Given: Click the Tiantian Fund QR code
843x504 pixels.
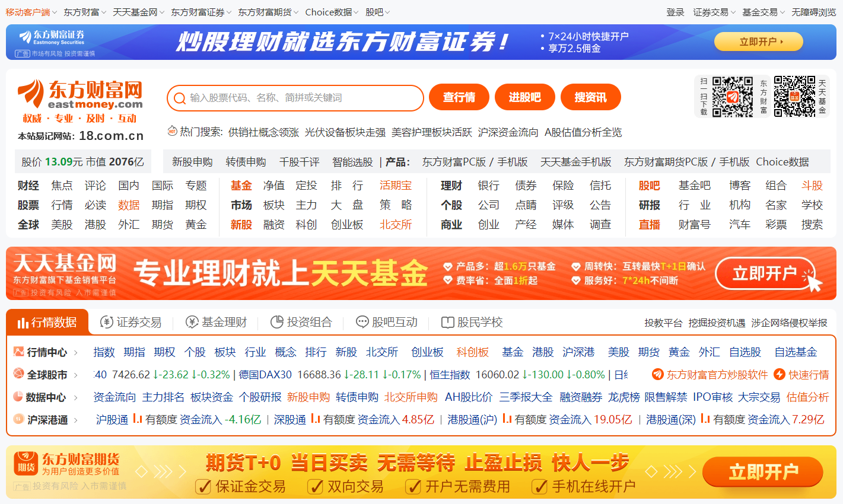Looking at the screenshot, I should pyautogui.click(x=794, y=97).
